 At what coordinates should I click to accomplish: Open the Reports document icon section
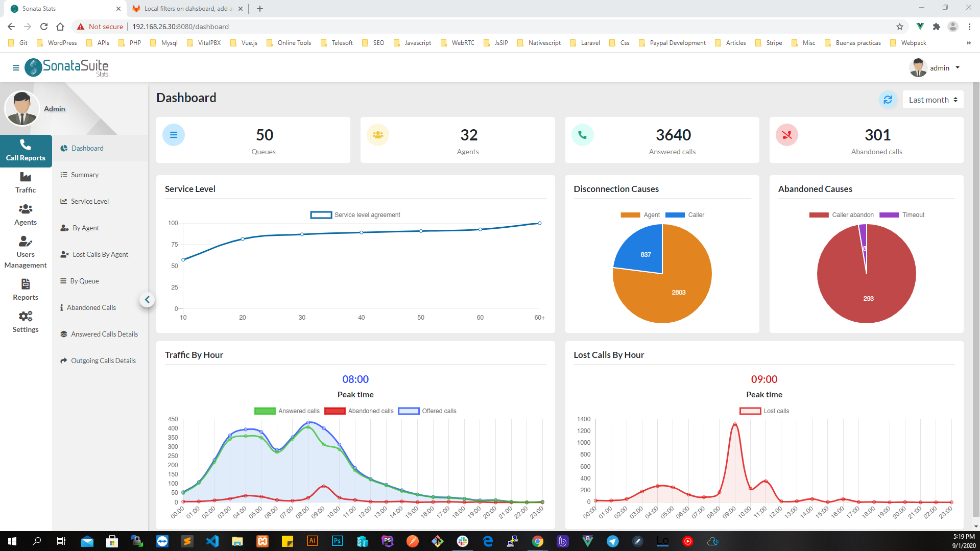coord(26,290)
